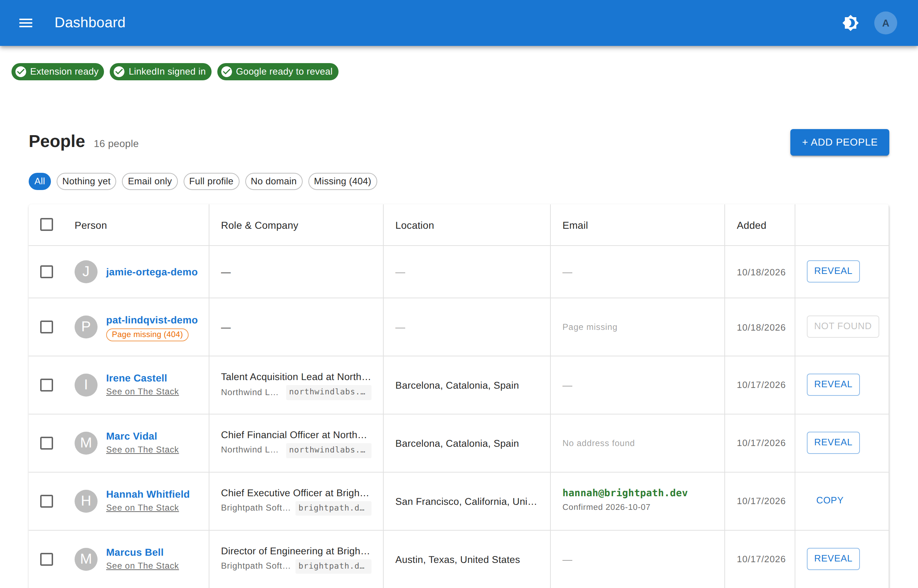918x588 pixels.
Task: Open the jamie-ortega-demo profile link
Action: (152, 272)
